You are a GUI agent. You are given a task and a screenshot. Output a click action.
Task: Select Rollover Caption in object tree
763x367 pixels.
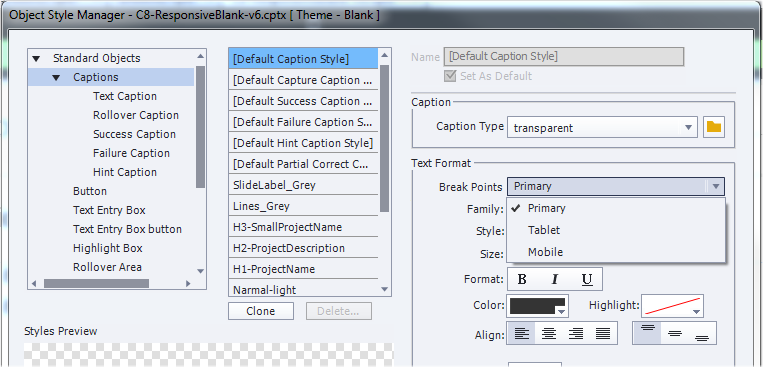click(136, 115)
